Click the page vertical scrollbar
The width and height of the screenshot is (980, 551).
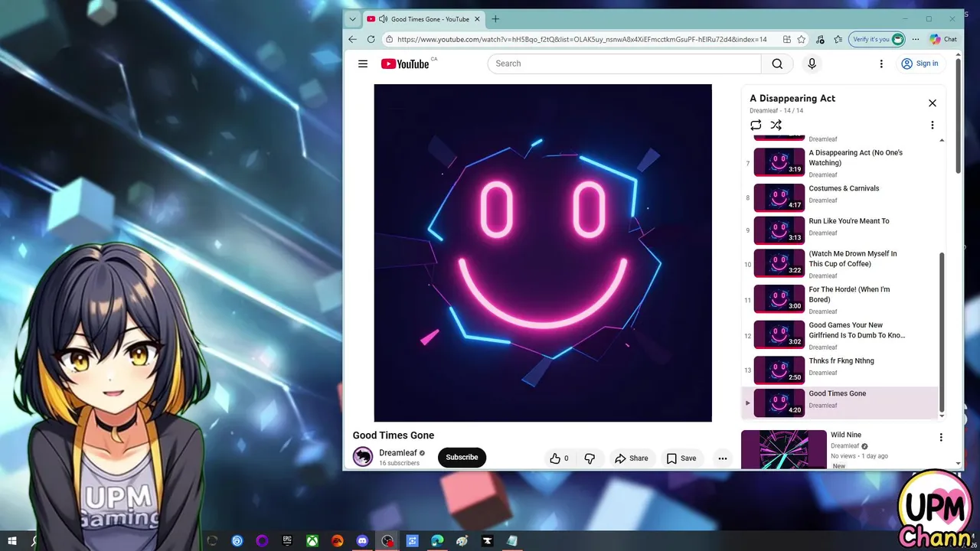coord(959,116)
